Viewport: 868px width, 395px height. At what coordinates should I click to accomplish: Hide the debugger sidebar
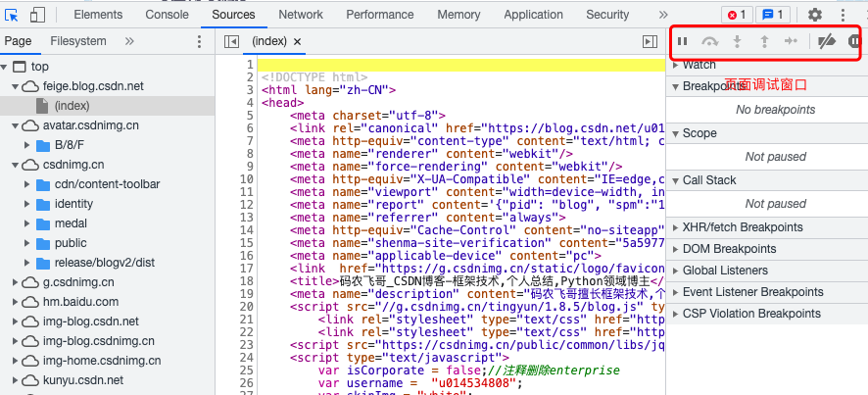click(x=650, y=41)
